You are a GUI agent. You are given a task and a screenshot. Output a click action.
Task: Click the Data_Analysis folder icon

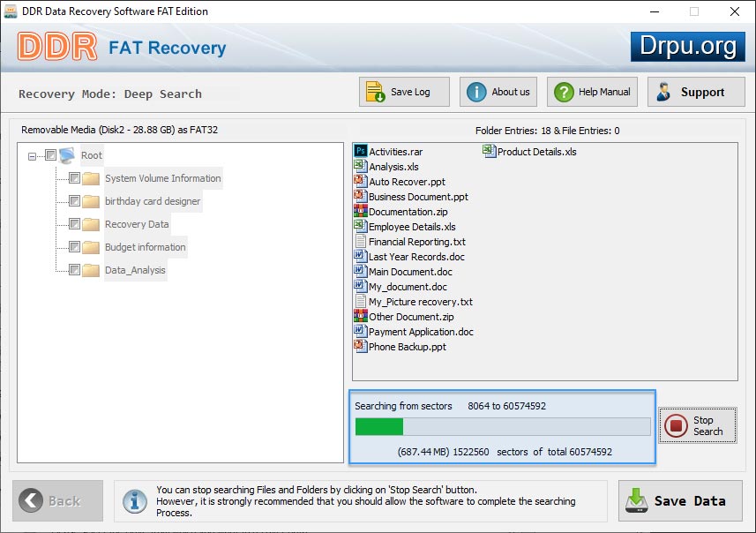pos(91,270)
